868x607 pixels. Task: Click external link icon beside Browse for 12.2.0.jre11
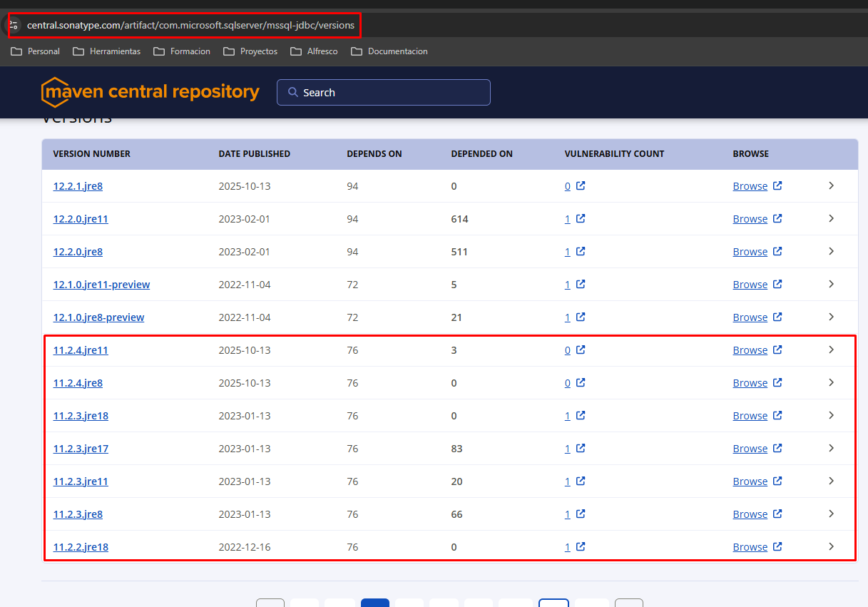777,218
